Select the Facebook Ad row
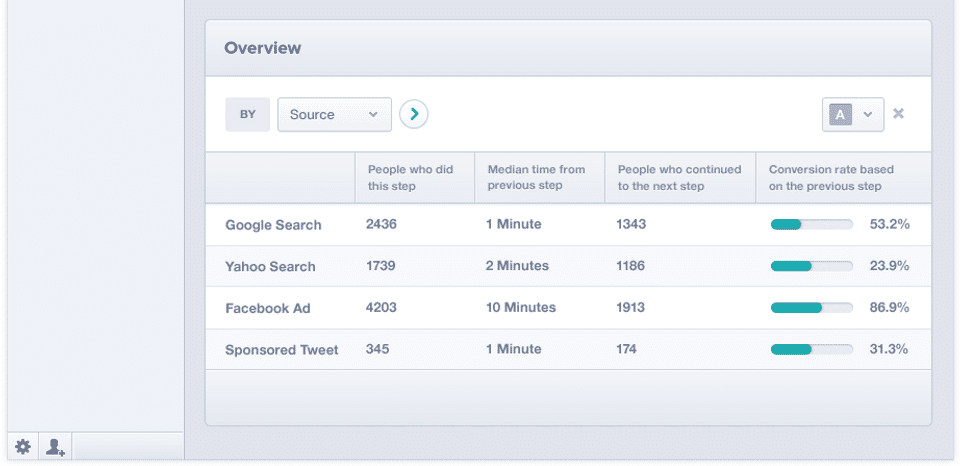 pyautogui.click(x=267, y=308)
